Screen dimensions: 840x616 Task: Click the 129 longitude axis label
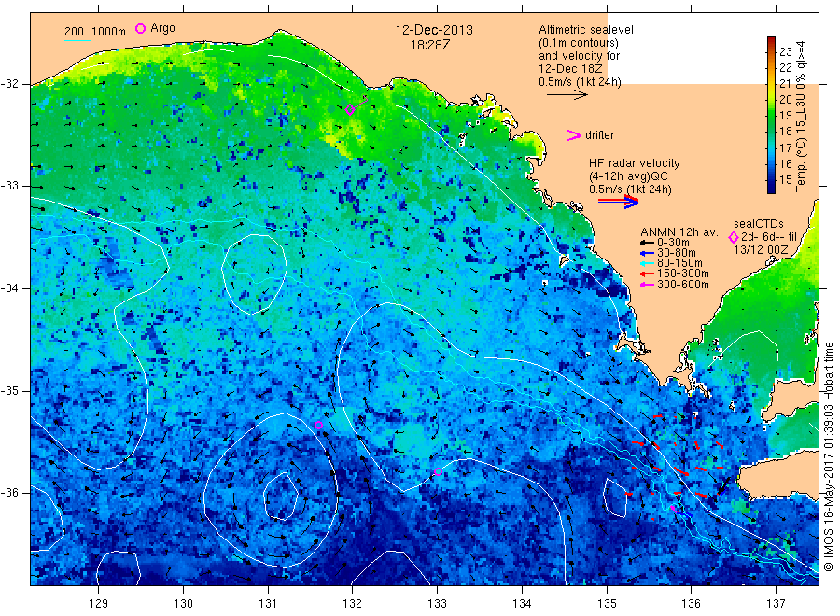click(x=98, y=604)
